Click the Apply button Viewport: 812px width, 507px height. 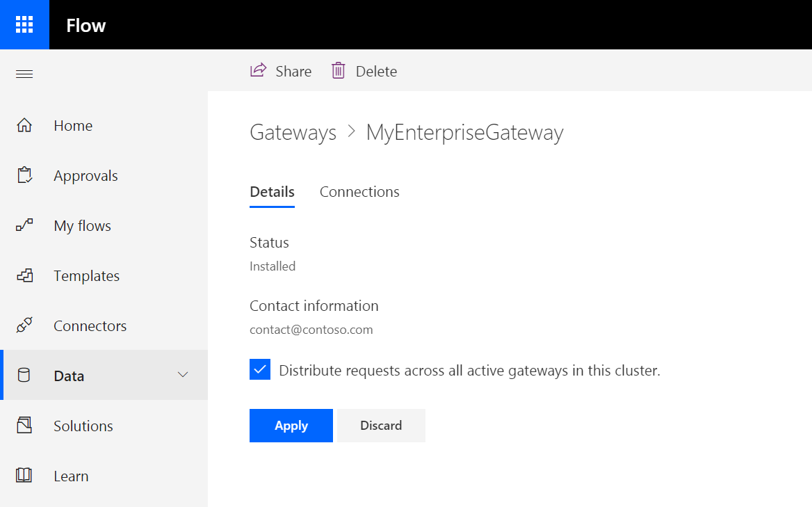(291, 425)
